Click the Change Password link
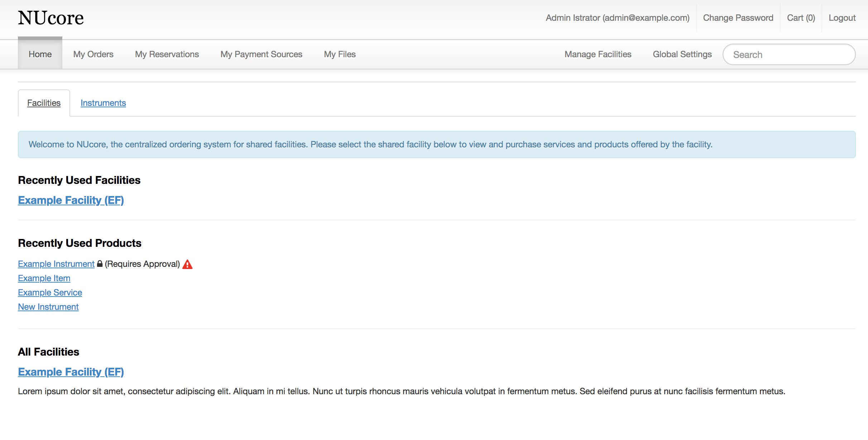Screen dimensions: 868x440 coord(738,18)
